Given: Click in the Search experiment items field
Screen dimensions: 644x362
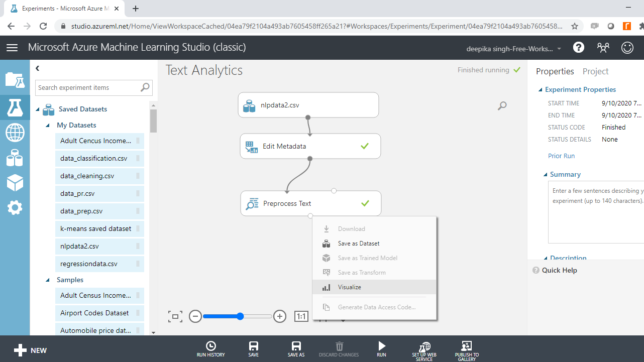Looking at the screenshot, I should (x=88, y=87).
